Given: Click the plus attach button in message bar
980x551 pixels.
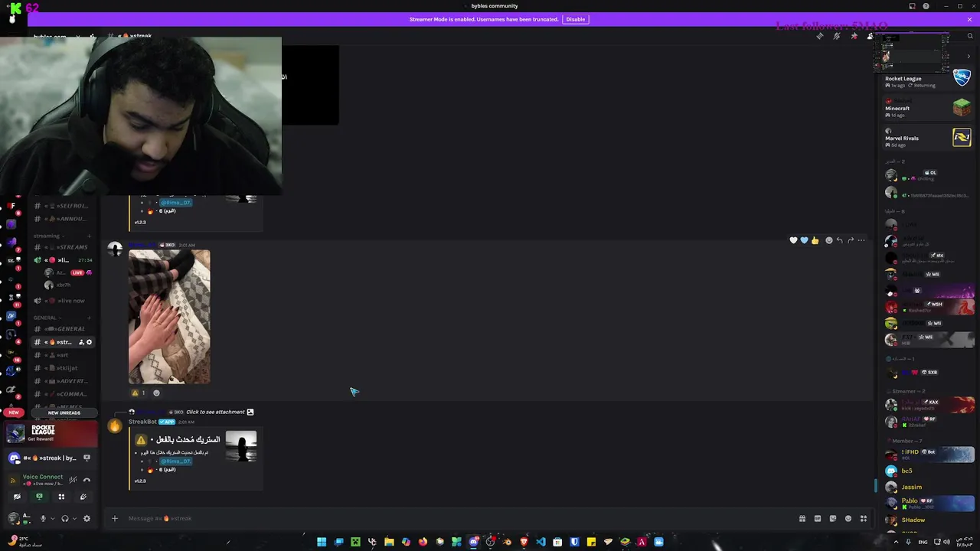Looking at the screenshot, I should point(115,518).
